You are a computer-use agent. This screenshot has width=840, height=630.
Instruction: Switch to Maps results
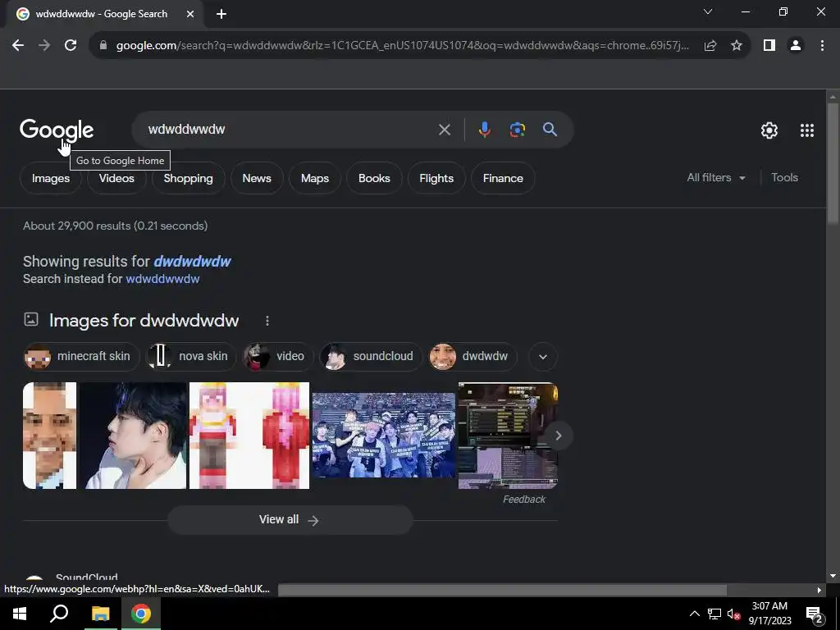[315, 178]
